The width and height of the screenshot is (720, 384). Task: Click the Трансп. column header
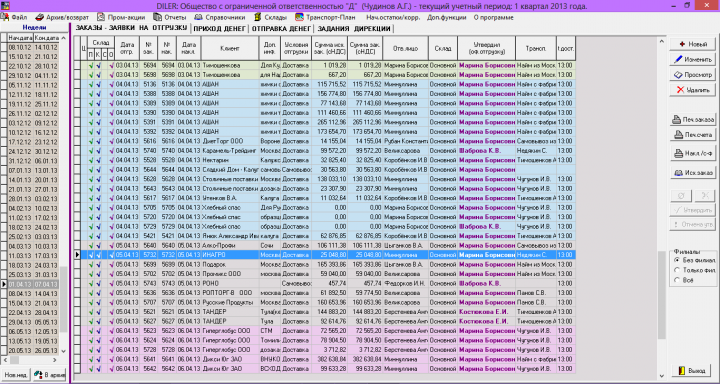coord(536,48)
